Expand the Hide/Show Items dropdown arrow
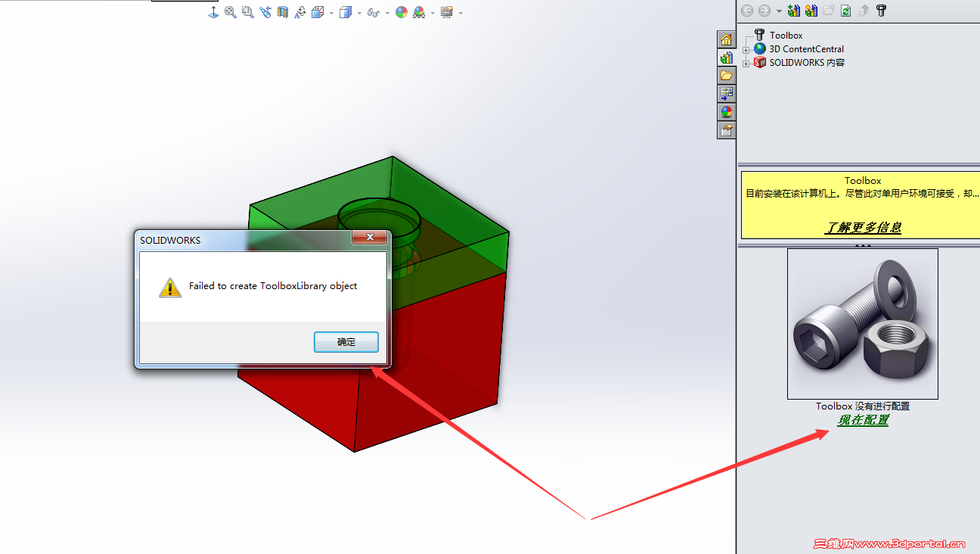Image resolution: width=980 pixels, height=554 pixels. (x=387, y=13)
